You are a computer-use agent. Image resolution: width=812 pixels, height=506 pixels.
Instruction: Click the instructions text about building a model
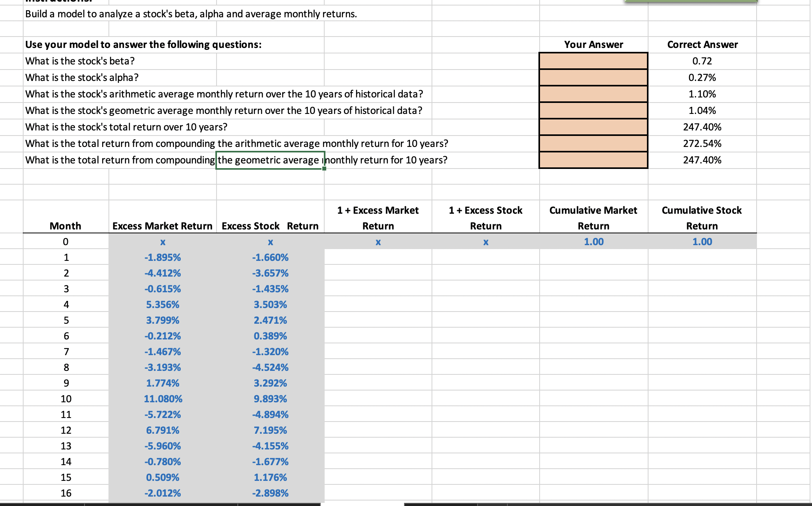pos(190,14)
